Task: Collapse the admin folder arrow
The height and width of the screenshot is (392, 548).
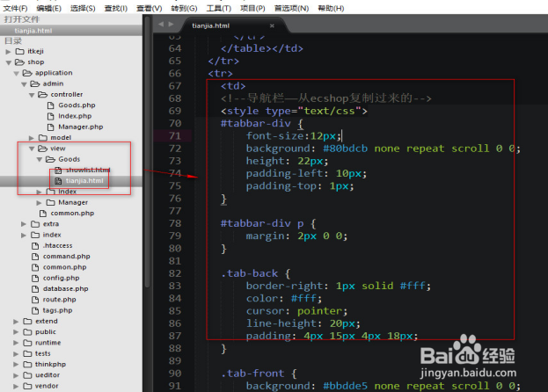Action: [x=24, y=84]
